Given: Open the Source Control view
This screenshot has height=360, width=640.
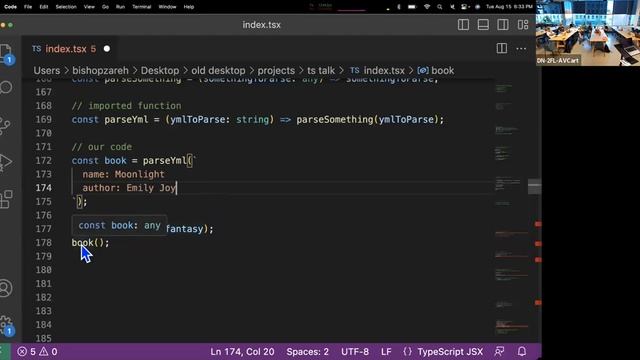Looking at the screenshot, I should 5,125.
